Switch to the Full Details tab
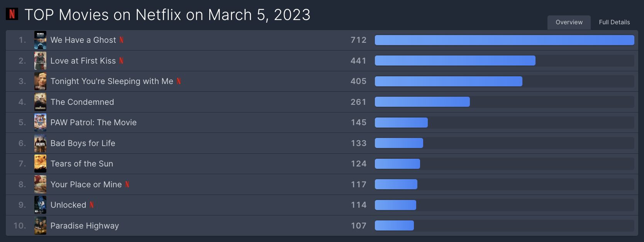 coord(614,22)
